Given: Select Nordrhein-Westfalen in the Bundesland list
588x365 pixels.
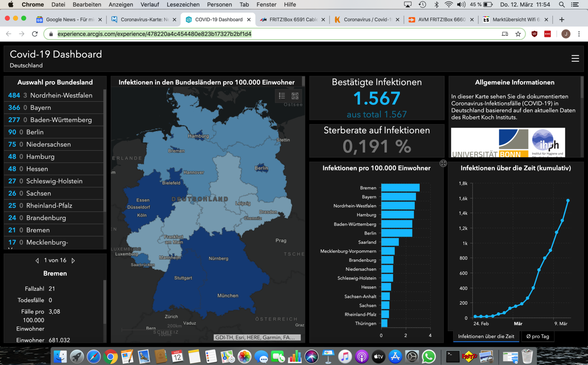Looking at the screenshot, I should coord(54,95).
